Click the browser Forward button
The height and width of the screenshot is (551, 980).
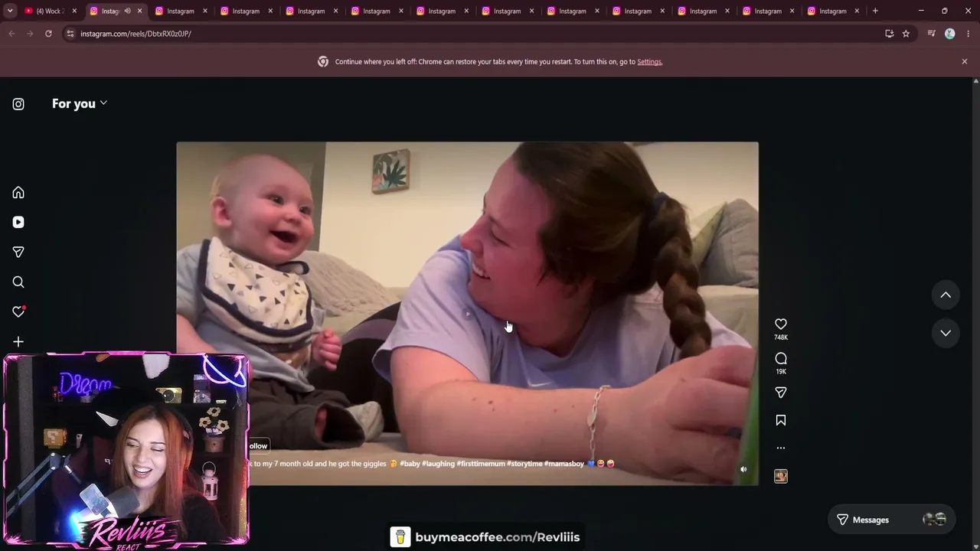(30, 34)
